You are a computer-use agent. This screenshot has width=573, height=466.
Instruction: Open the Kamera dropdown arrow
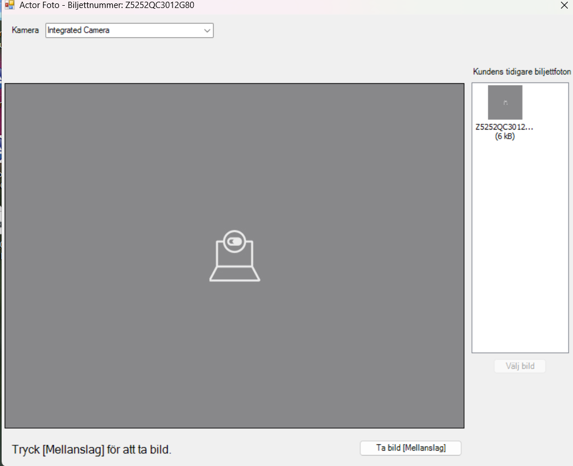pyautogui.click(x=207, y=31)
